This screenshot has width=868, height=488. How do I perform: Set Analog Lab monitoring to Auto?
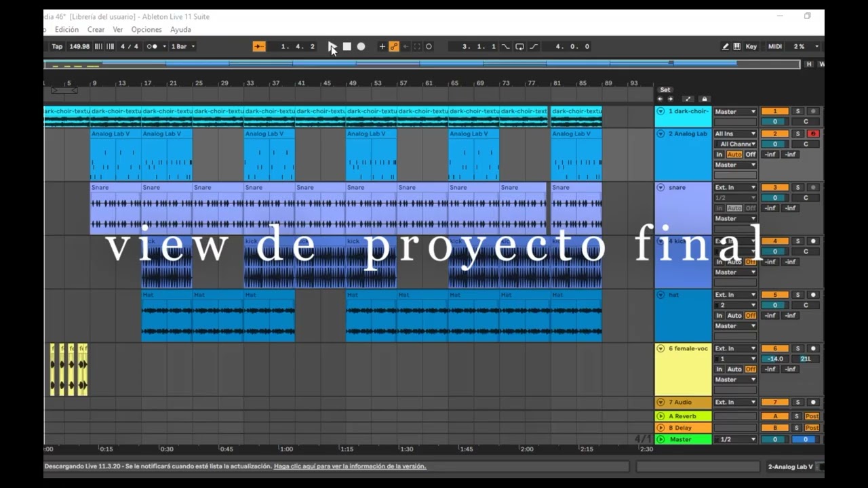click(734, 155)
